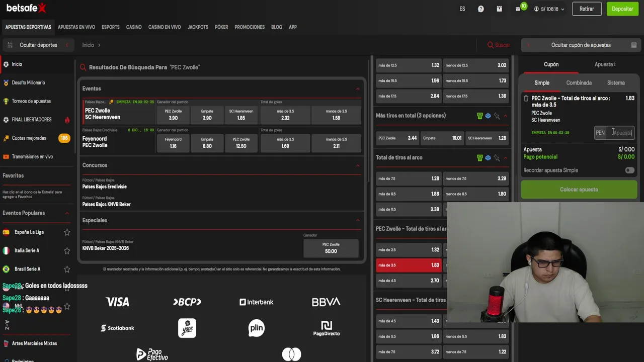Select SC Heerenveen odds 1.85
Image resolution: width=644 pixels, height=362 pixels.
[x=241, y=115]
